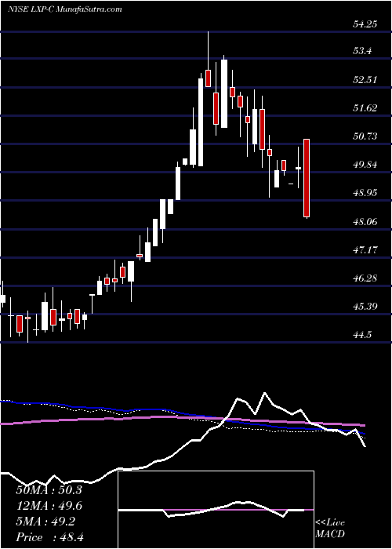
Task: Click the 12MA : 49.6 readout
Action: (49, 506)
